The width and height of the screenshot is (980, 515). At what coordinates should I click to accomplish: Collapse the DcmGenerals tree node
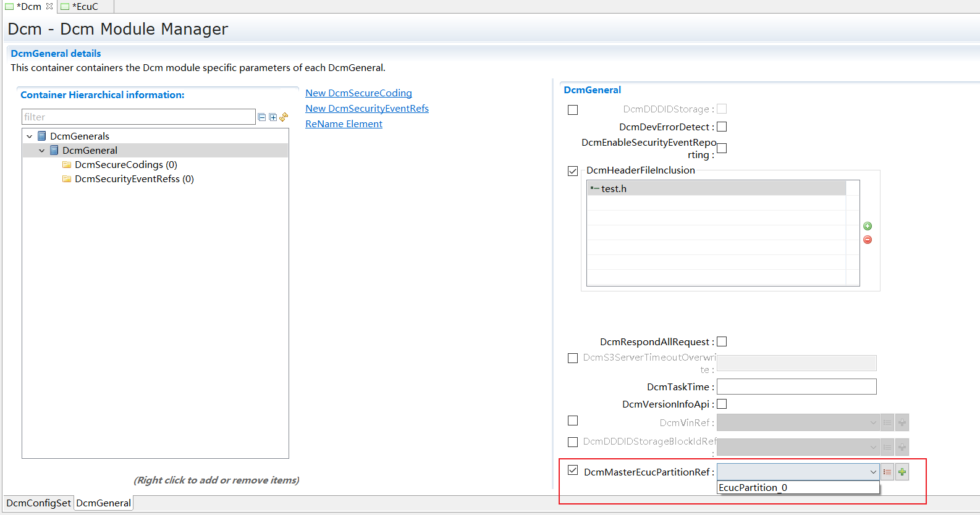[29, 136]
